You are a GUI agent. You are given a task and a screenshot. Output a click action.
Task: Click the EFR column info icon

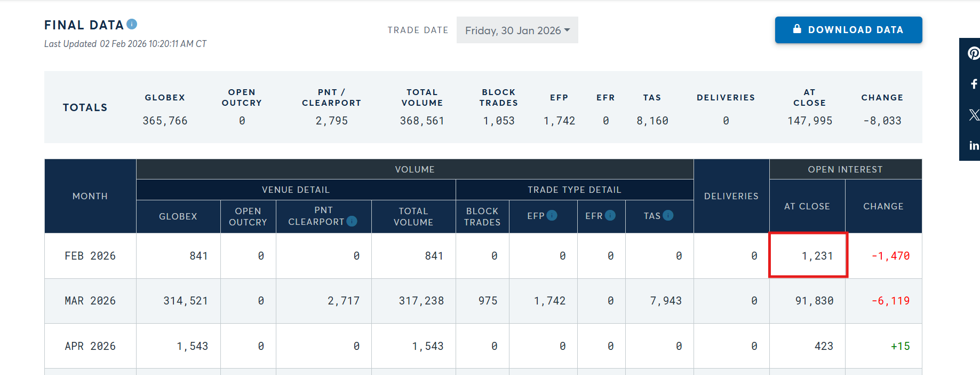610,215
